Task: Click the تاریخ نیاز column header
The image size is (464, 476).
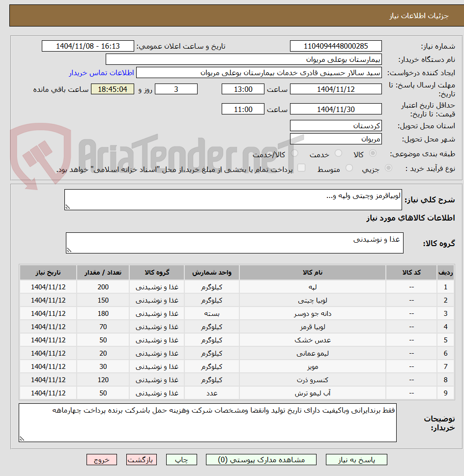Action: [48, 272]
